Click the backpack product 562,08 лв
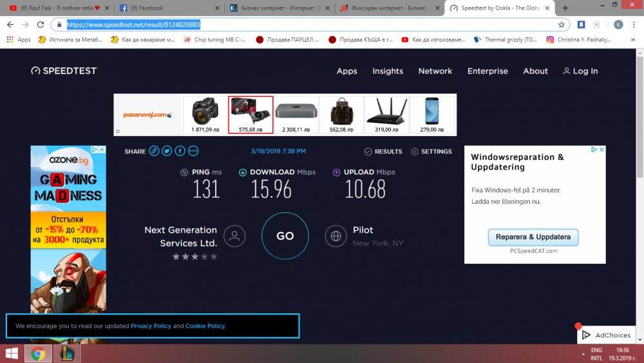The image size is (644, 363). (x=341, y=115)
